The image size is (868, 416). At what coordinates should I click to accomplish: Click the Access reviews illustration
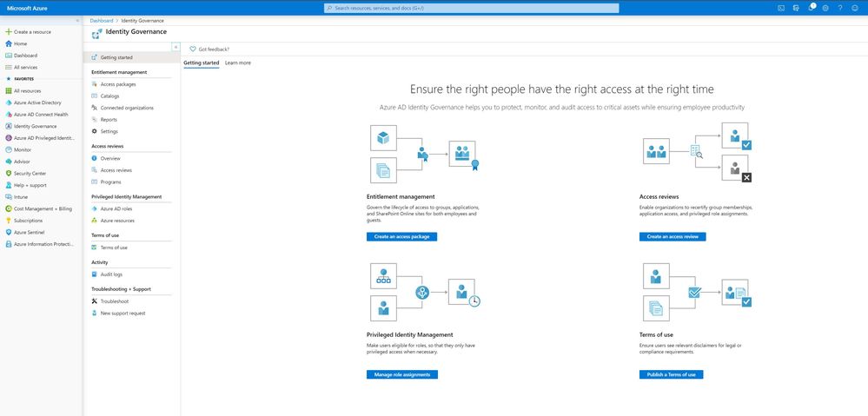[697, 152]
